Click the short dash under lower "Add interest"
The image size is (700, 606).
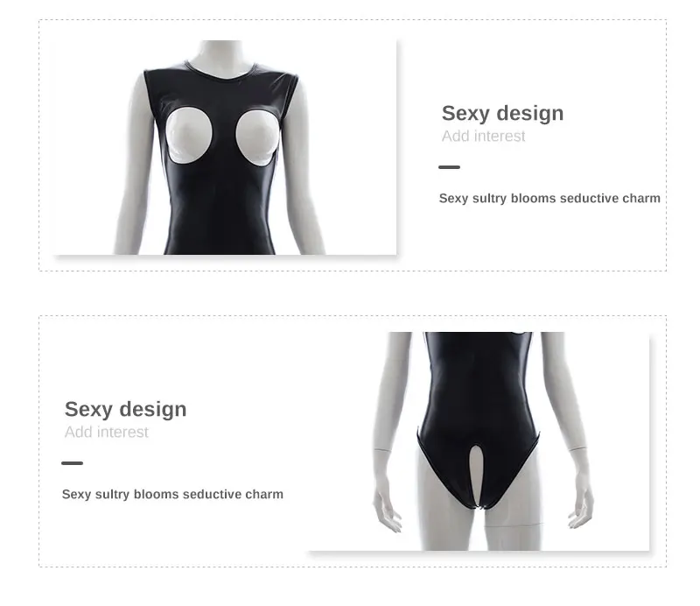[x=73, y=463]
